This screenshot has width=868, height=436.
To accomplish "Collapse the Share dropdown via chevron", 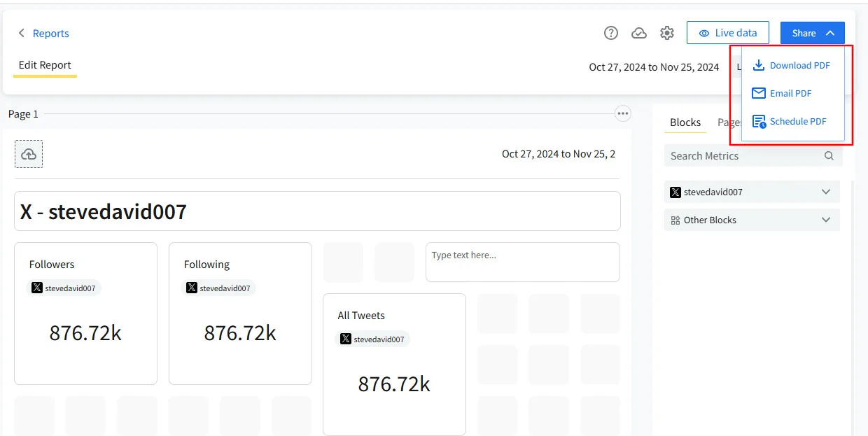I will [x=829, y=32].
